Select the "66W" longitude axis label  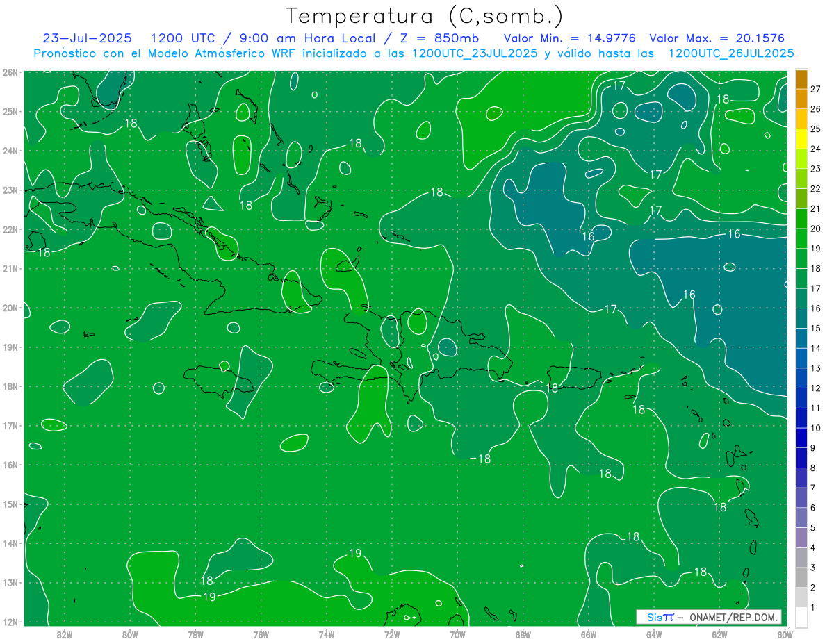point(589,634)
